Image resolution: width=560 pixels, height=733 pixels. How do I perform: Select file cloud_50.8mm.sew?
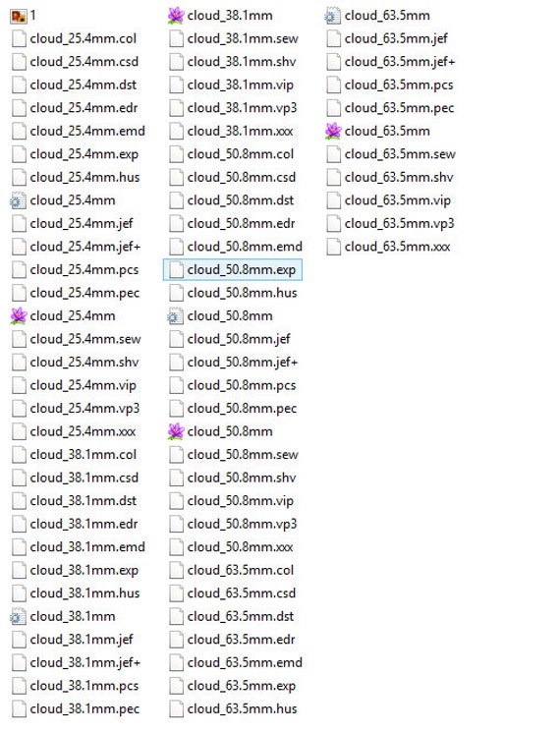(234, 455)
